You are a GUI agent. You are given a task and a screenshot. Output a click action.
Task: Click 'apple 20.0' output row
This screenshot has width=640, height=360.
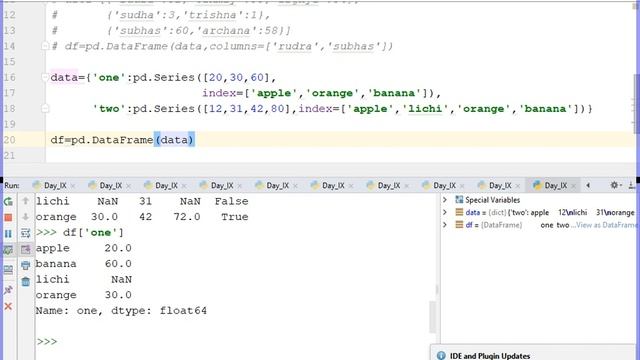[84, 248]
